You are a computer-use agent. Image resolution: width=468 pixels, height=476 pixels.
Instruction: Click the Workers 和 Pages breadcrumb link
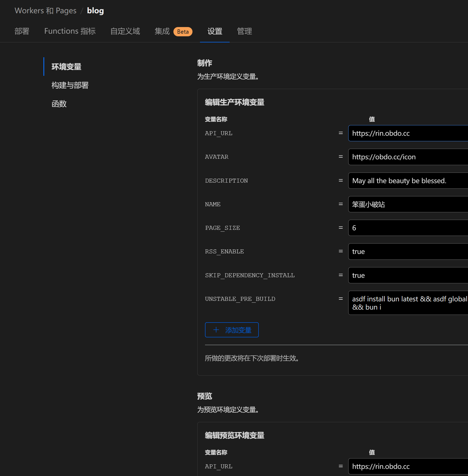click(45, 11)
